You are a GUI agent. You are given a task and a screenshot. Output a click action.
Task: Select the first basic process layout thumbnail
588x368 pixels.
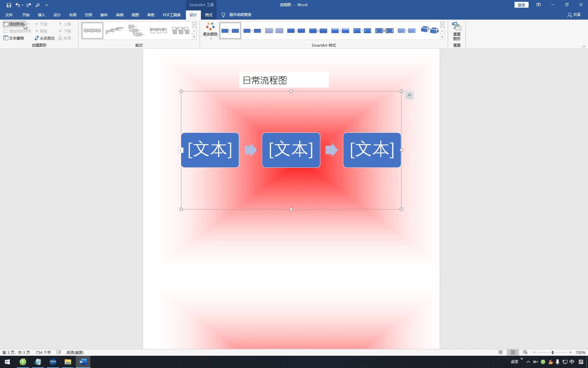(x=92, y=31)
